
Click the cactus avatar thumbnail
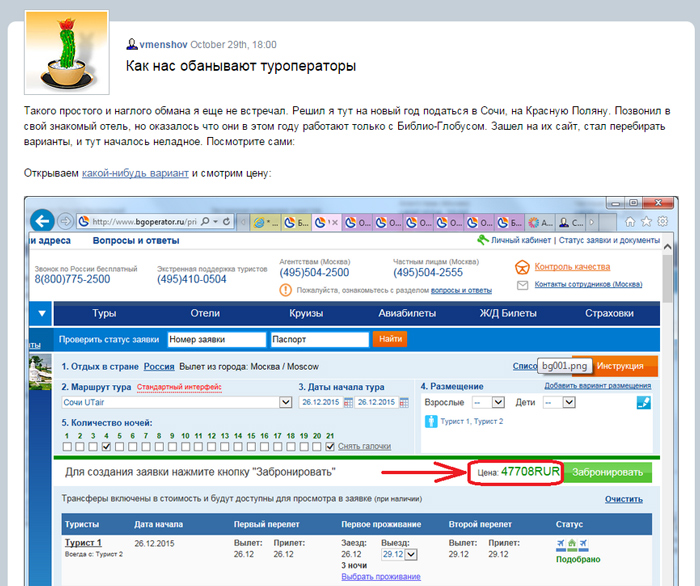(x=67, y=52)
